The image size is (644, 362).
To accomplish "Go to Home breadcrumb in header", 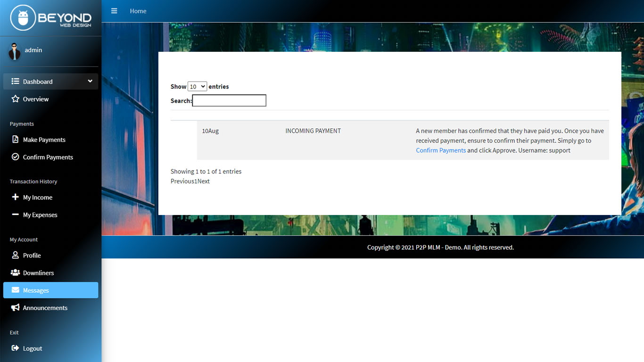I will pos(138,11).
